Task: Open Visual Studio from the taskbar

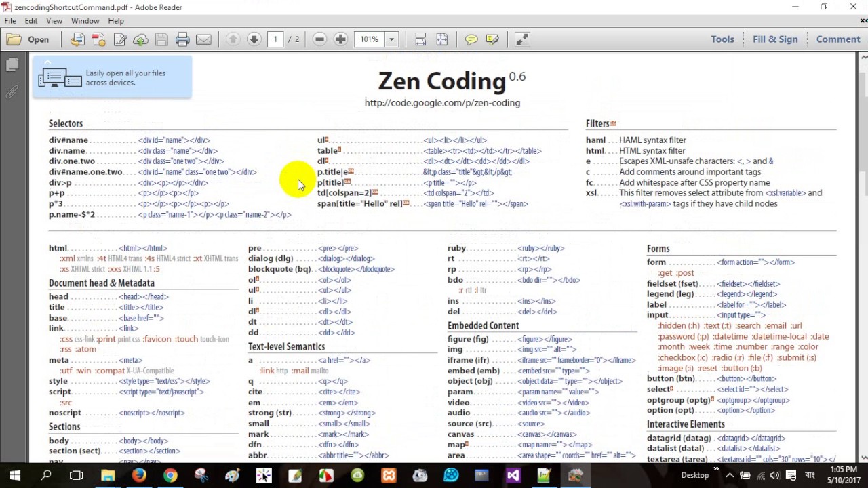Action: (x=513, y=476)
